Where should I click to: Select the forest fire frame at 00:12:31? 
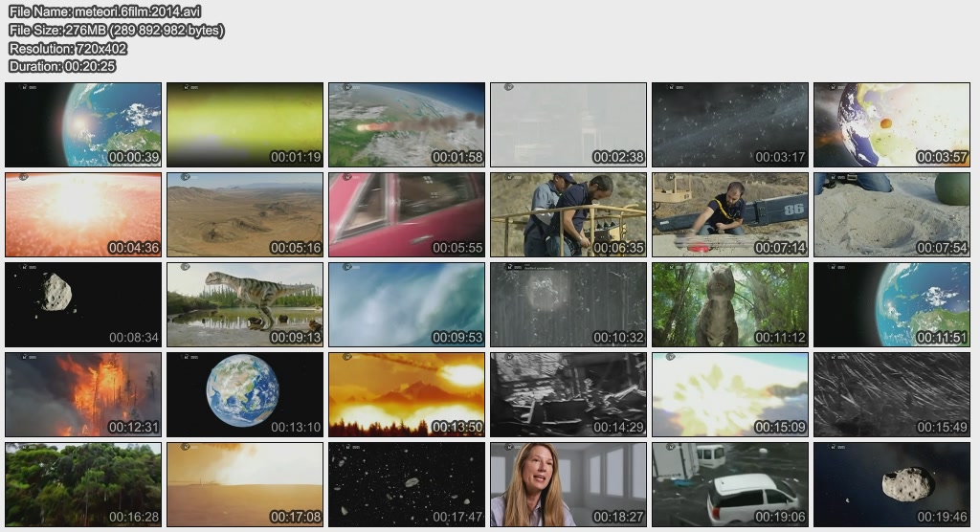pyautogui.click(x=83, y=394)
